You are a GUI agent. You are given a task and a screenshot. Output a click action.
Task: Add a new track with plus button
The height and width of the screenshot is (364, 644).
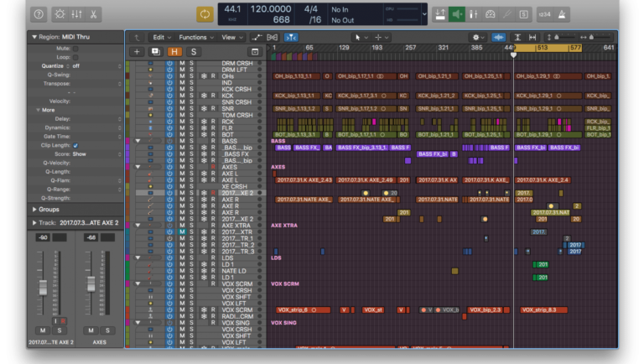[x=137, y=52]
